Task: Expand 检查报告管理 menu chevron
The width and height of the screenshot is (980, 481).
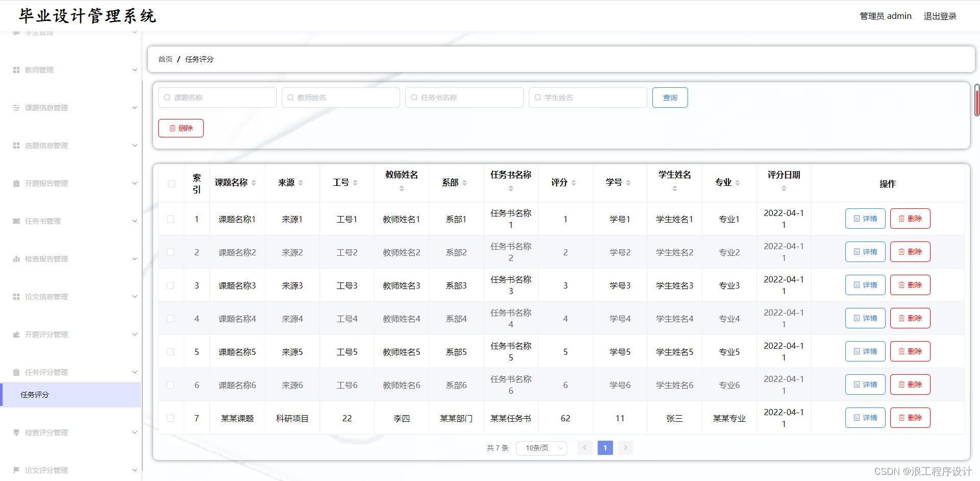Action: pos(135,259)
